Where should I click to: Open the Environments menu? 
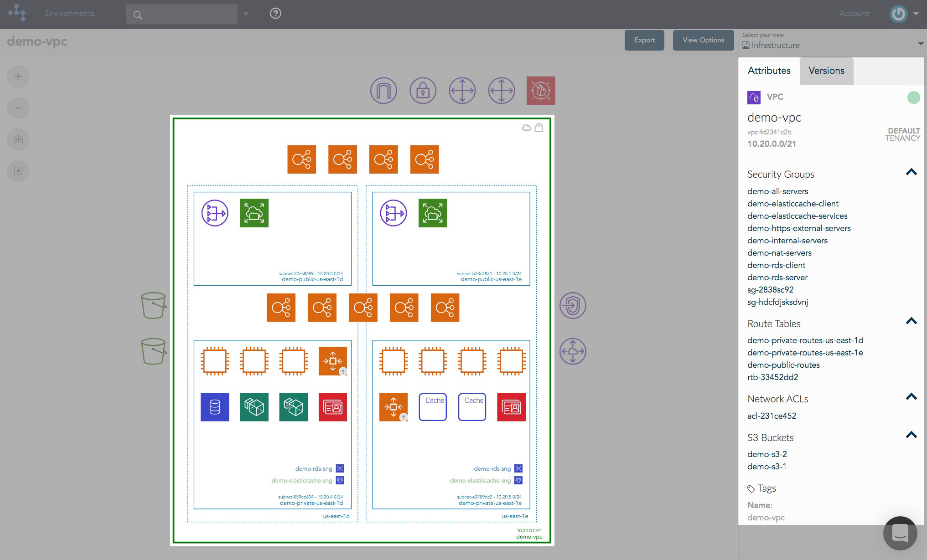(70, 14)
